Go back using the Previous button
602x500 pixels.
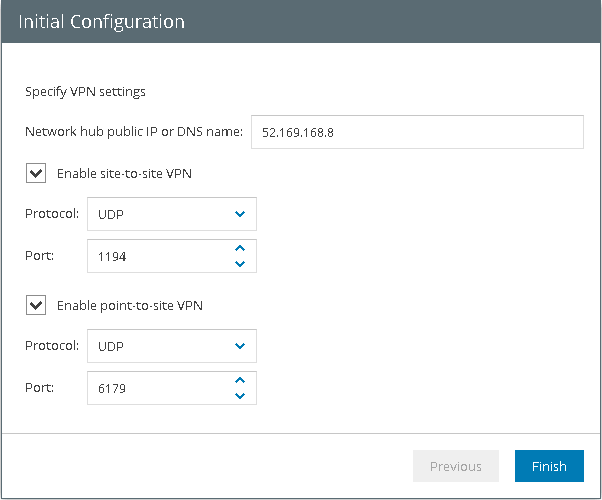point(455,466)
